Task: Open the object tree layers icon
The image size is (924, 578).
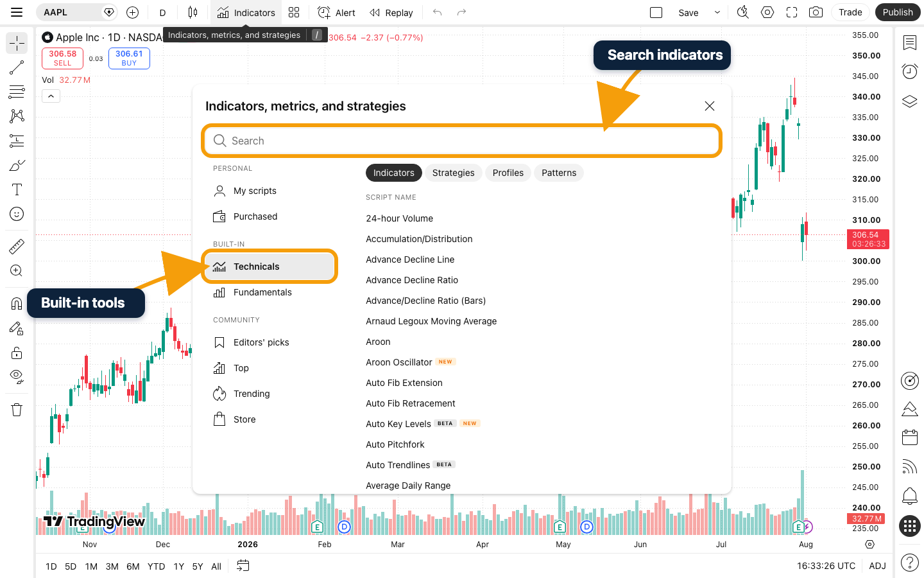Action: pyautogui.click(x=909, y=101)
